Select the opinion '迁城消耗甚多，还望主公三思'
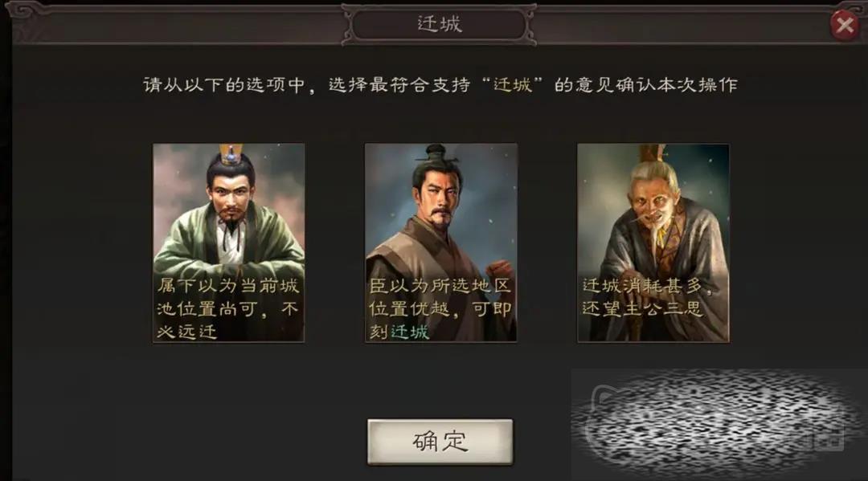This screenshot has width=868, height=481. [x=646, y=297]
